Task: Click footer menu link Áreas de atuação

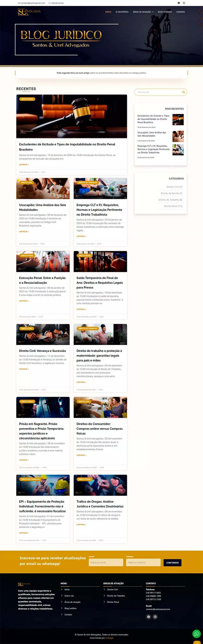Action: (72, 602)
